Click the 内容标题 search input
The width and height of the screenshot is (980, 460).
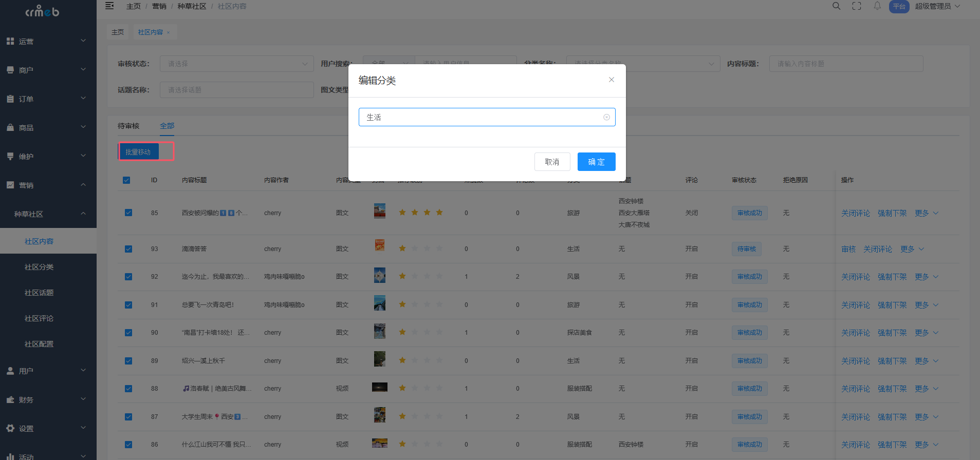(x=846, y=64)
